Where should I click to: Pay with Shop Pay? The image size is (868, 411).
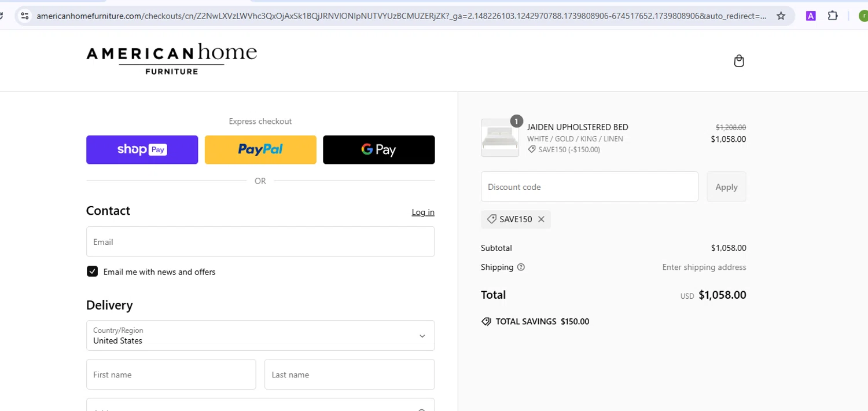[142, 150]
